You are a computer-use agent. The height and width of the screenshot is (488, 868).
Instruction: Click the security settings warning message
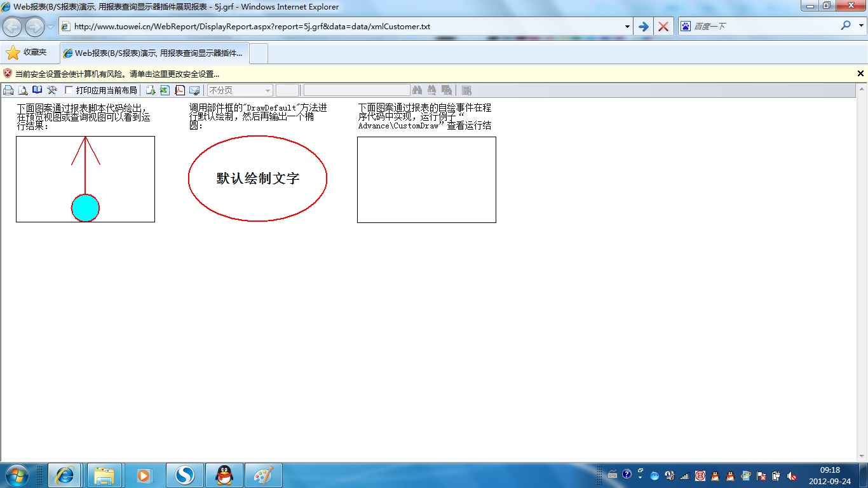(x=117, y=74)
